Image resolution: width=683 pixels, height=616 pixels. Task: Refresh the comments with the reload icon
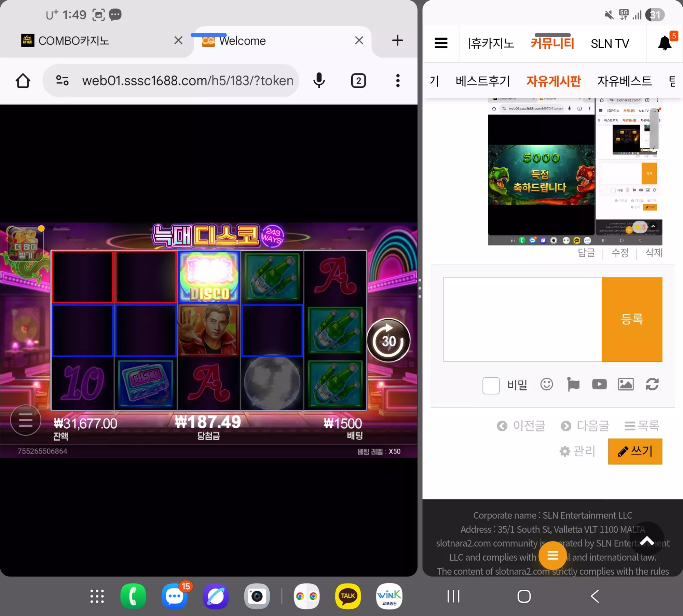tap(652, 384)
